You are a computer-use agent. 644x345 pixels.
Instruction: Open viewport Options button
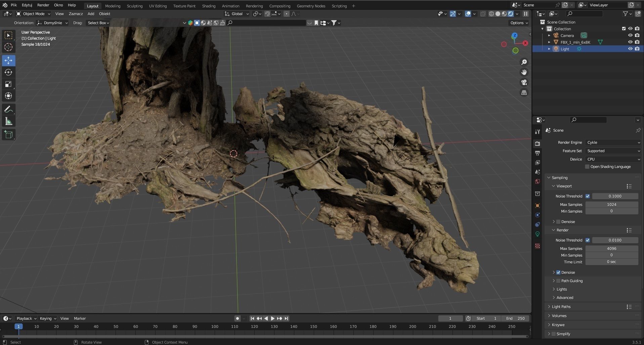click(519, 23)
